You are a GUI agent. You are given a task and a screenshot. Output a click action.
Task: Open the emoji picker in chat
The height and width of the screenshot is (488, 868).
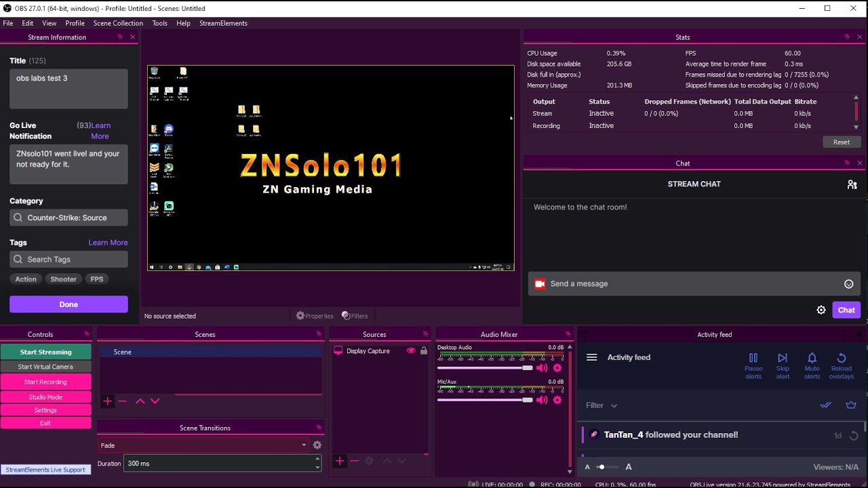click(x=848, y=284)
